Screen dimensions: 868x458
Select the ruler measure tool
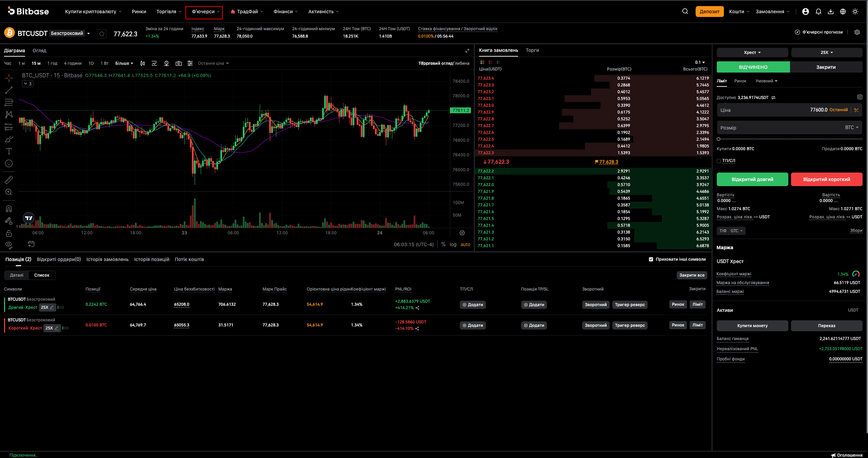pyautogui.click(x=9, y=180)
